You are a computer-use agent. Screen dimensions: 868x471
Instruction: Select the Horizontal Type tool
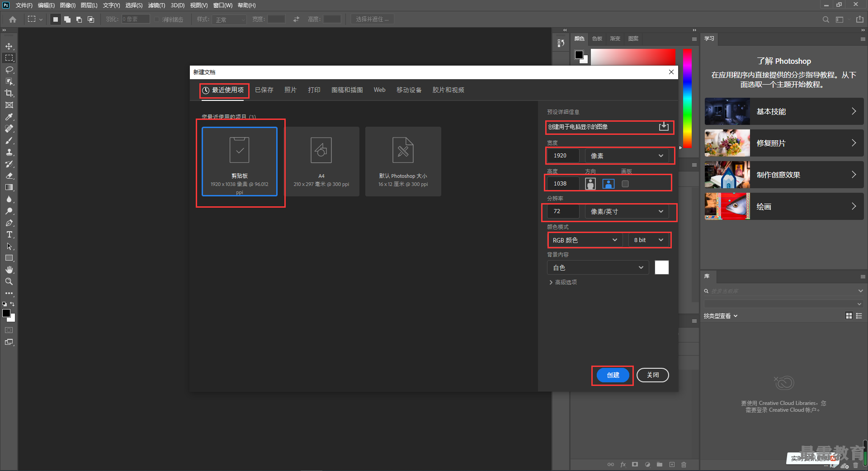(x=9, y=234)
